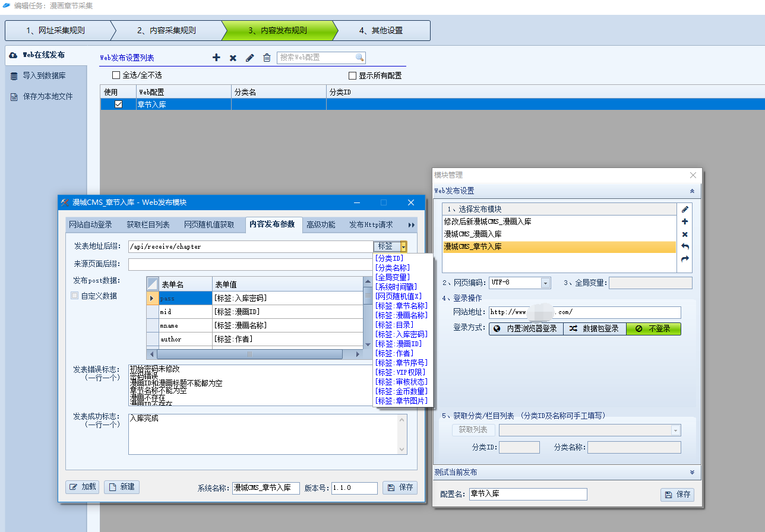
Task: Open the 获取列表 category combo box
Action: click(x=590, y=430)
